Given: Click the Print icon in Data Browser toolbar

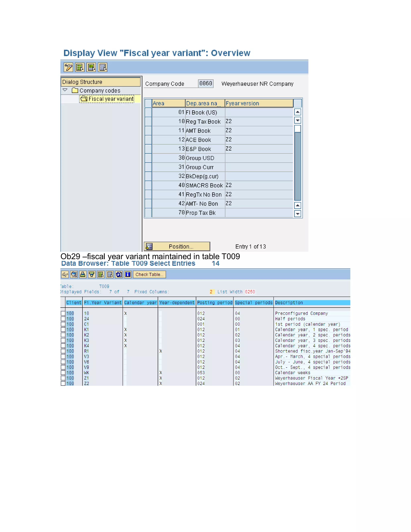Looking at the screenshot, I should pos(83,274).
